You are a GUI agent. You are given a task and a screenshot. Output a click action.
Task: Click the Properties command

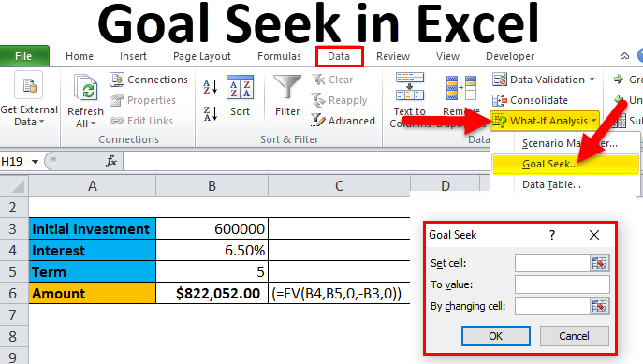tap(142, 100)
